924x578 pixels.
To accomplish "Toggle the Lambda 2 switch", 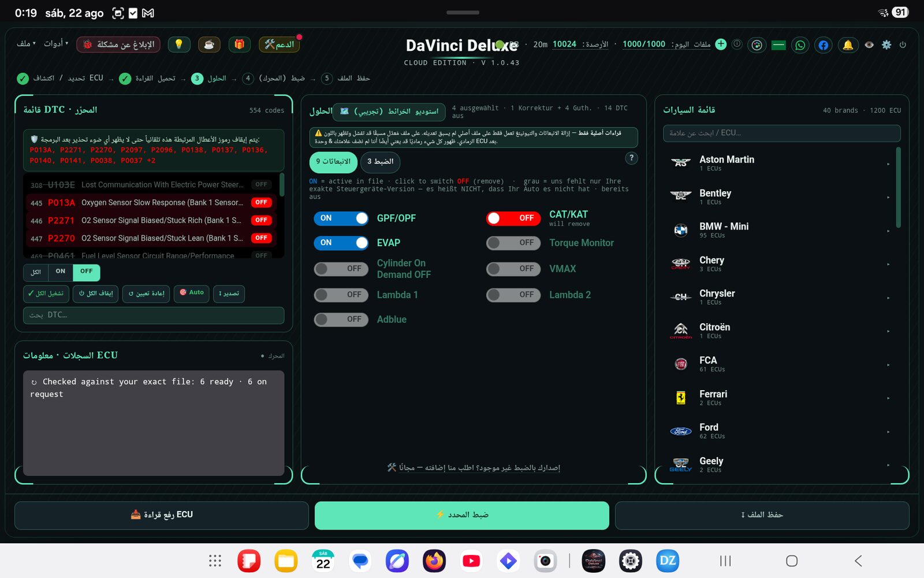I will pyautogui.click(x=513, y=295).
